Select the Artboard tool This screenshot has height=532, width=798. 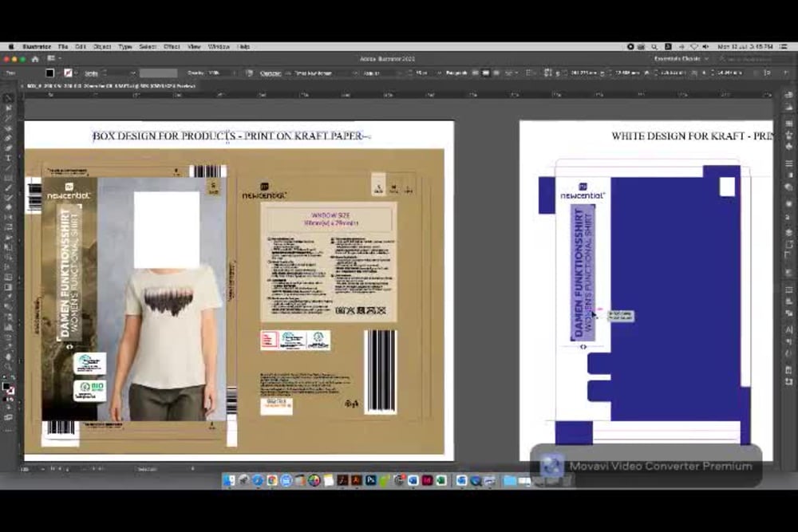tap(8, 337)
